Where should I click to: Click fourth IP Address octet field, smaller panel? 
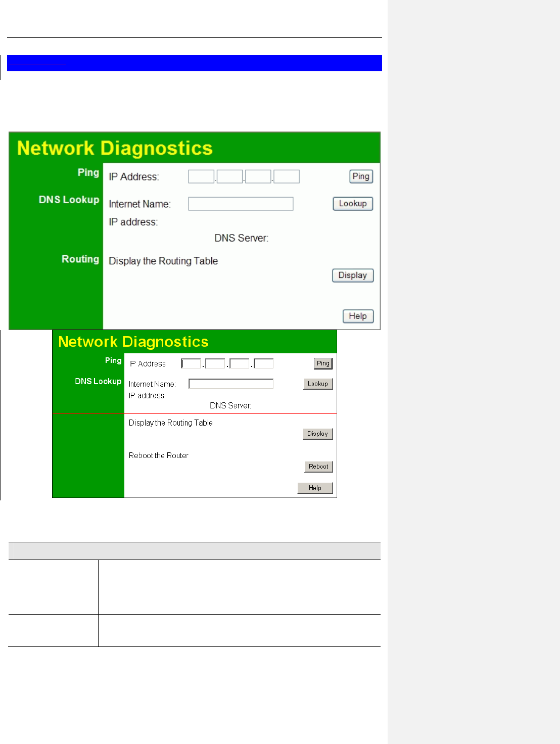(x=263, y=363)
